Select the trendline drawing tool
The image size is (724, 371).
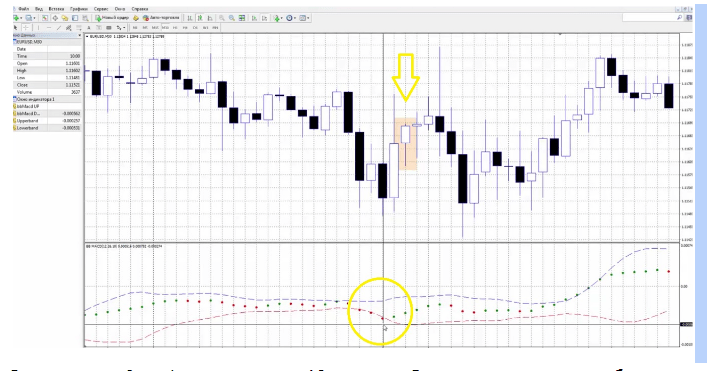(x=59, y=27)
